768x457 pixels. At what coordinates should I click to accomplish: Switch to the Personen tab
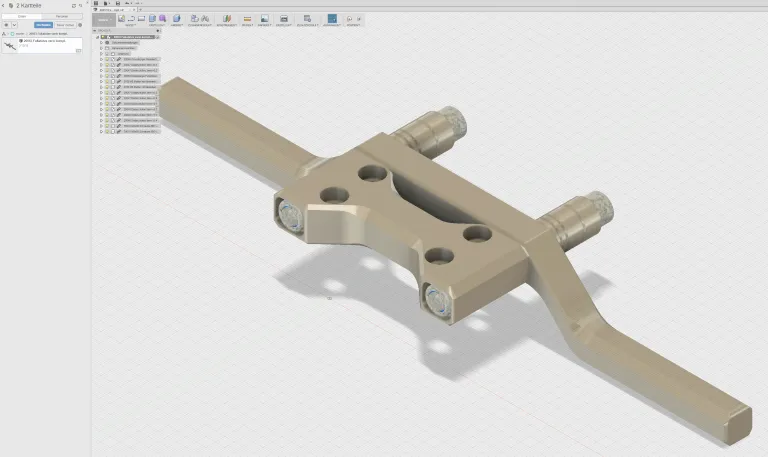click(x=62, y=16)
